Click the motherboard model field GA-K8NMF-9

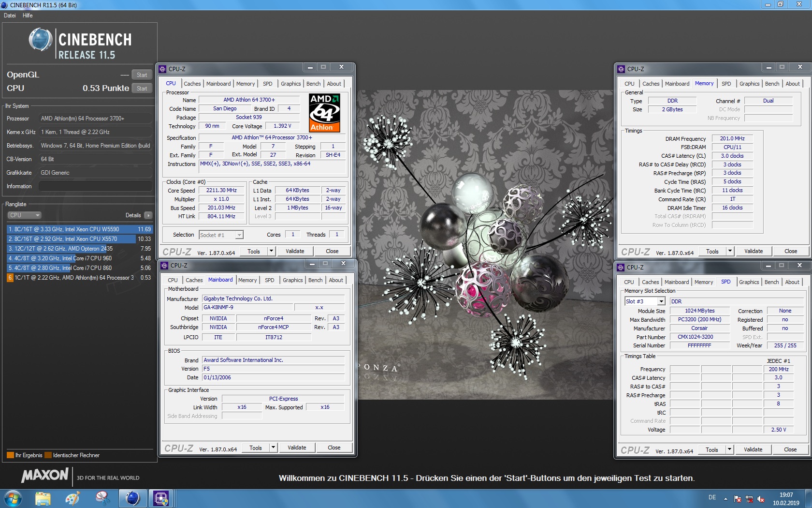coord(247,307)
